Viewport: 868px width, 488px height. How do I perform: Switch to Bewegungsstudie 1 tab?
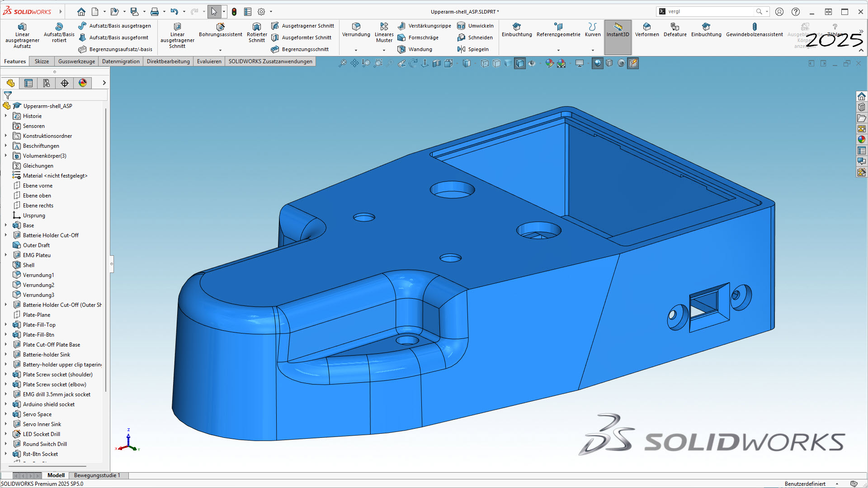(97, 475)
